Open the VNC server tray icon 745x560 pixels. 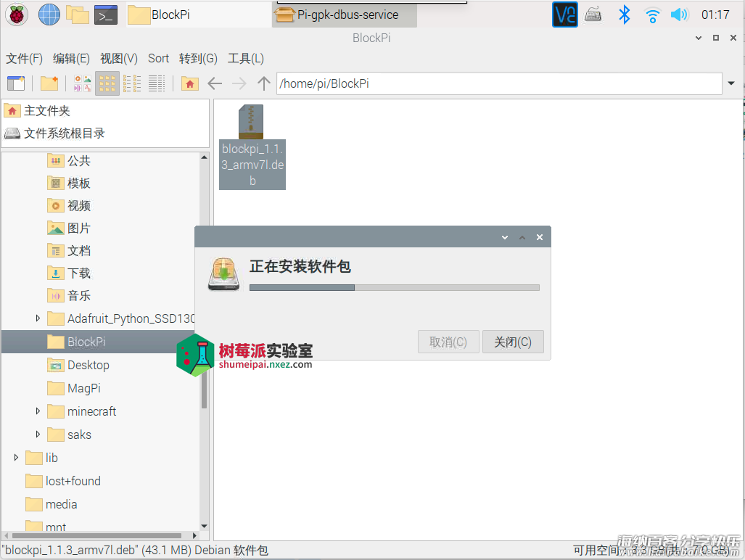(564, 15)
